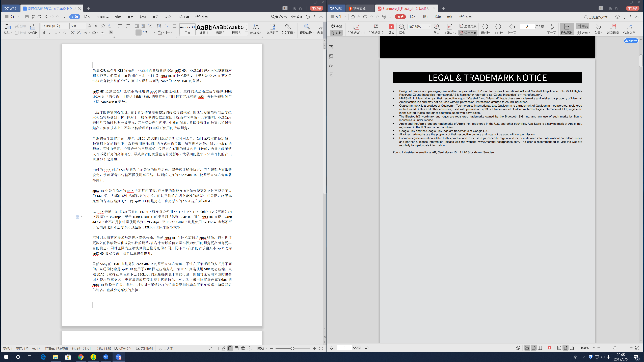The width and height of the screenshot is (644, 362).
Task: Rotate the page with the 顺时针 icon
Action: click(485, 27)
